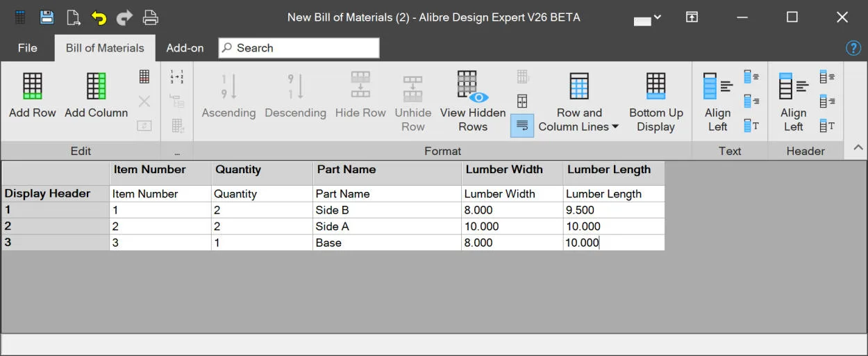Click the Lumber Length cell of Base
868x356 pixels.
pyautogui.click(x=614, y=243)
